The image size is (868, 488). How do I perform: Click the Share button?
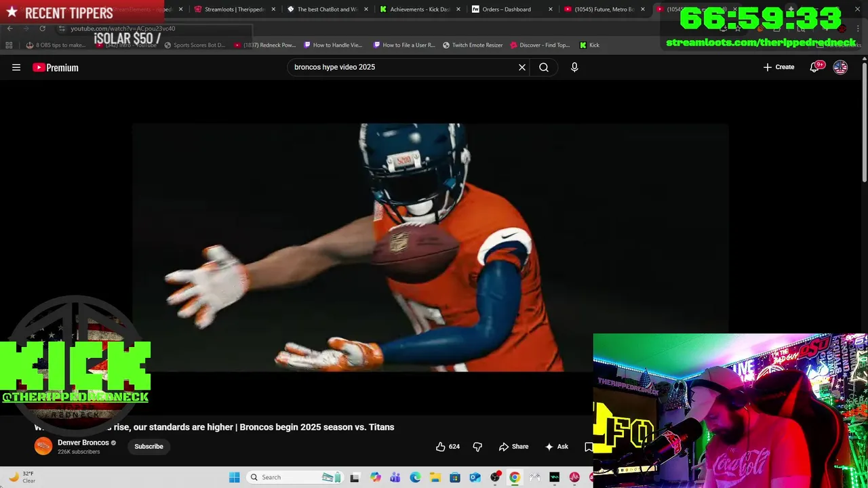point(513,447)
